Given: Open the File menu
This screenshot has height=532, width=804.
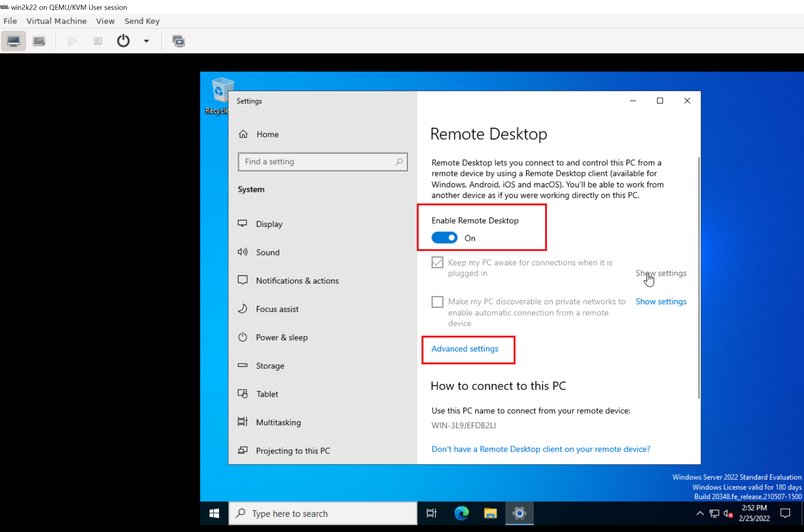Looking at the screenshot, I should click(10, 21).
